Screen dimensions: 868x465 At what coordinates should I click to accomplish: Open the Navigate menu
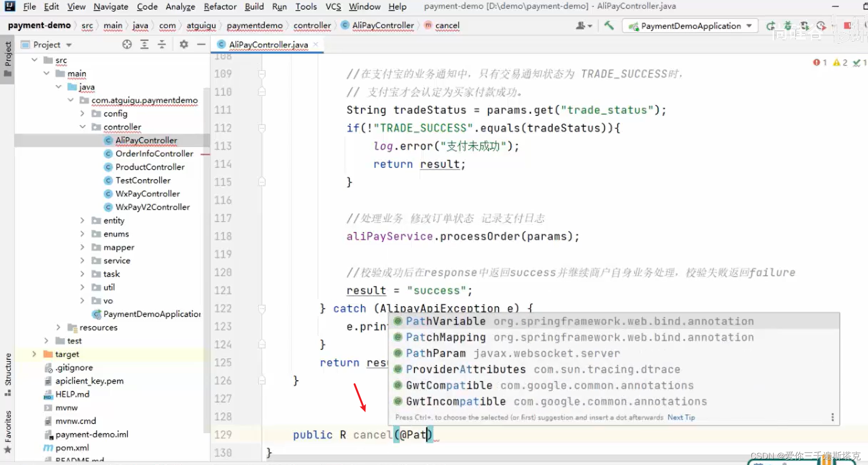(111, 6)
